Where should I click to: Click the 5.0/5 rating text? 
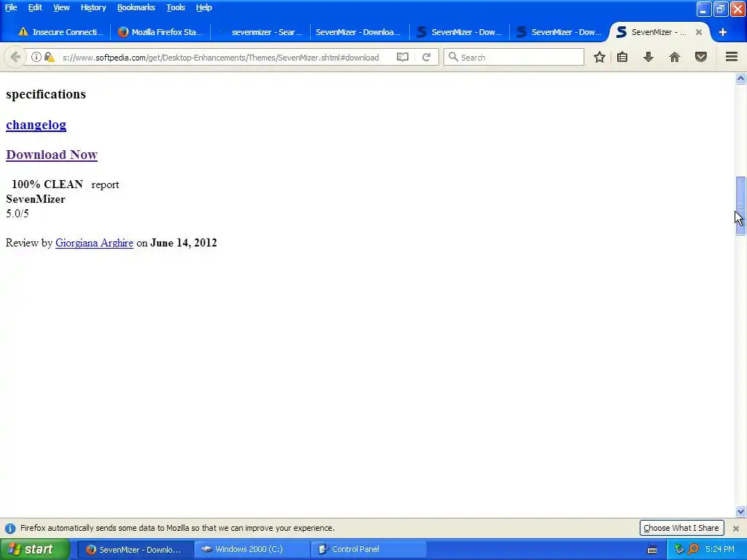tap(18, 214)
